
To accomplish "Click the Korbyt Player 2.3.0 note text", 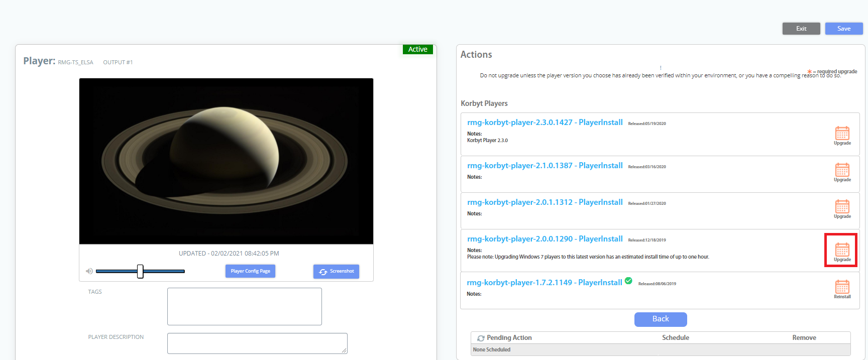I will pos(487,141).
